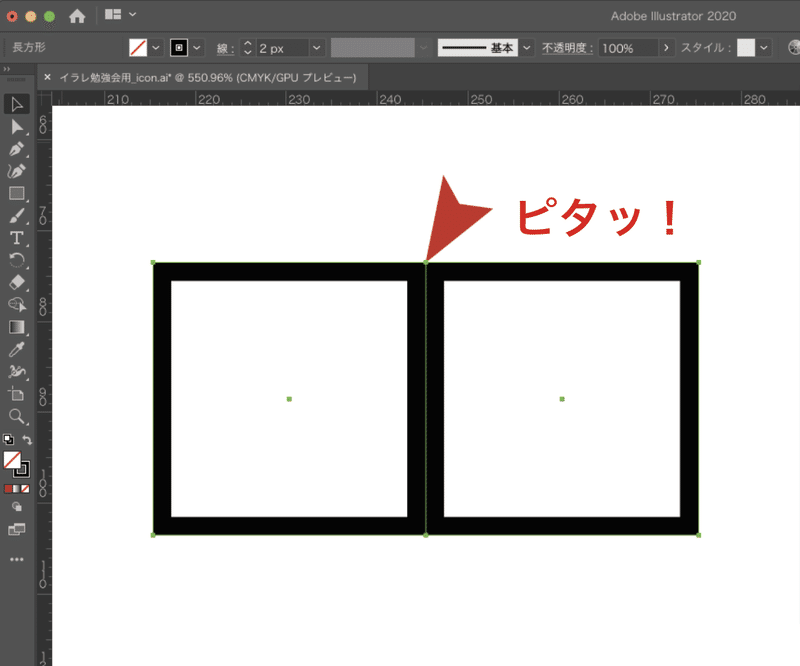The image size is (800, 666).
Task: Adjust stroke weight stepper arrows
Action: 248,48
